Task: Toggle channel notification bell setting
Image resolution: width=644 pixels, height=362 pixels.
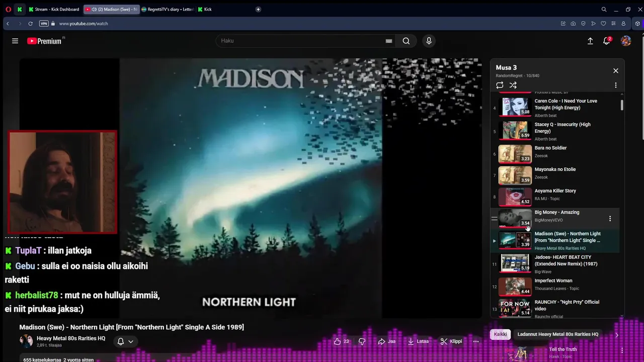Action: point(121,341)
